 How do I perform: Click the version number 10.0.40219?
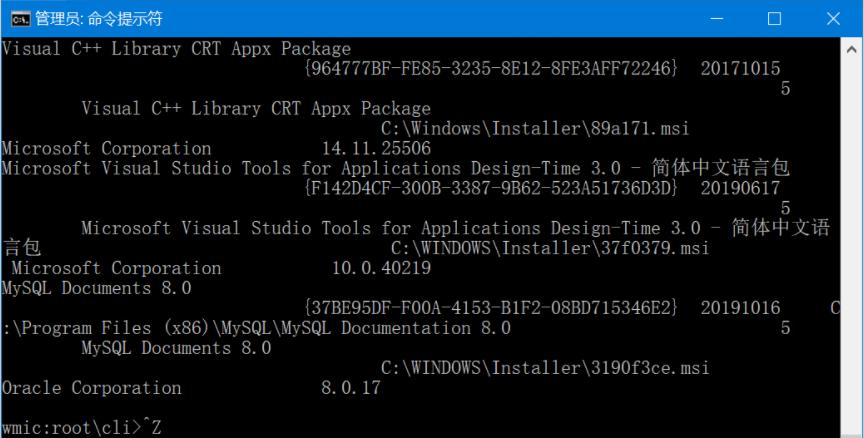tap(381, 268)
